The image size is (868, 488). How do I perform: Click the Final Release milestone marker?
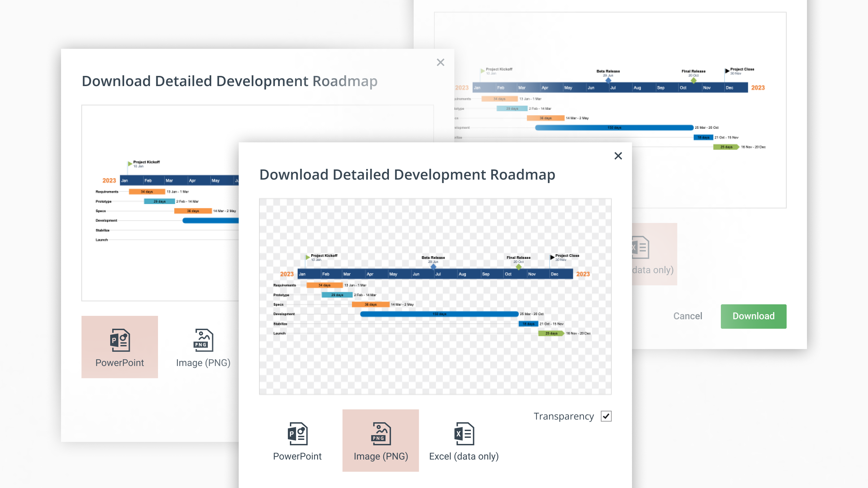[517, 269]
